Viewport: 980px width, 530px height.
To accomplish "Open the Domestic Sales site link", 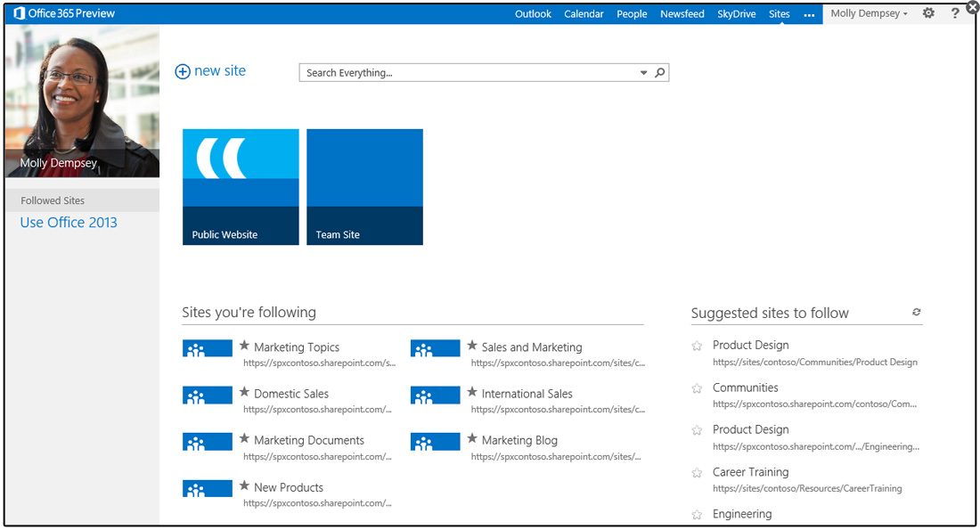I will [291, 394].
